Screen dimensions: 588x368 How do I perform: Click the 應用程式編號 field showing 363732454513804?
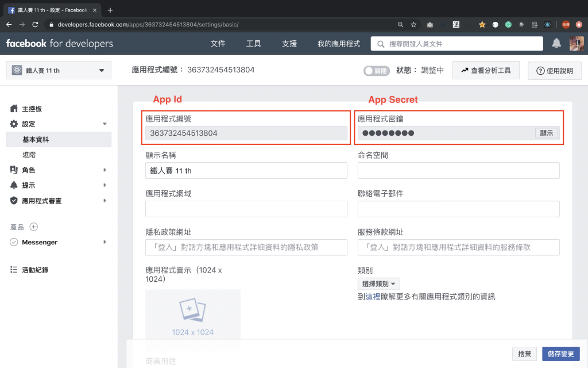coord(246,133)
